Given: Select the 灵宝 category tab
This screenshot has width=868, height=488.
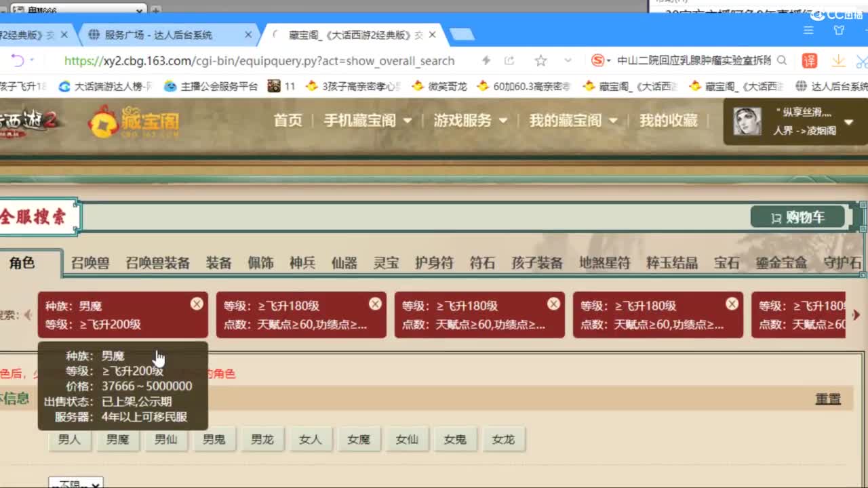Looking at the screenshot, I should click(x=387, y=263).
